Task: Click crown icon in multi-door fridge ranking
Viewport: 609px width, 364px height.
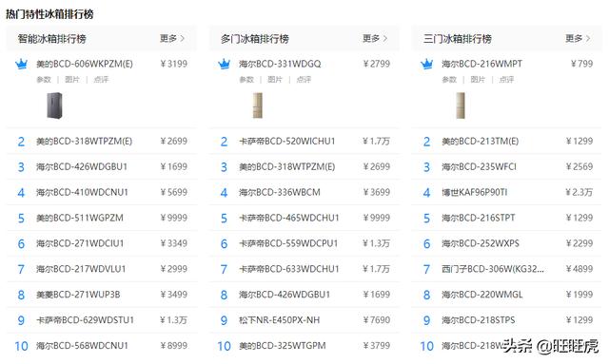Action: pos(225,64)
